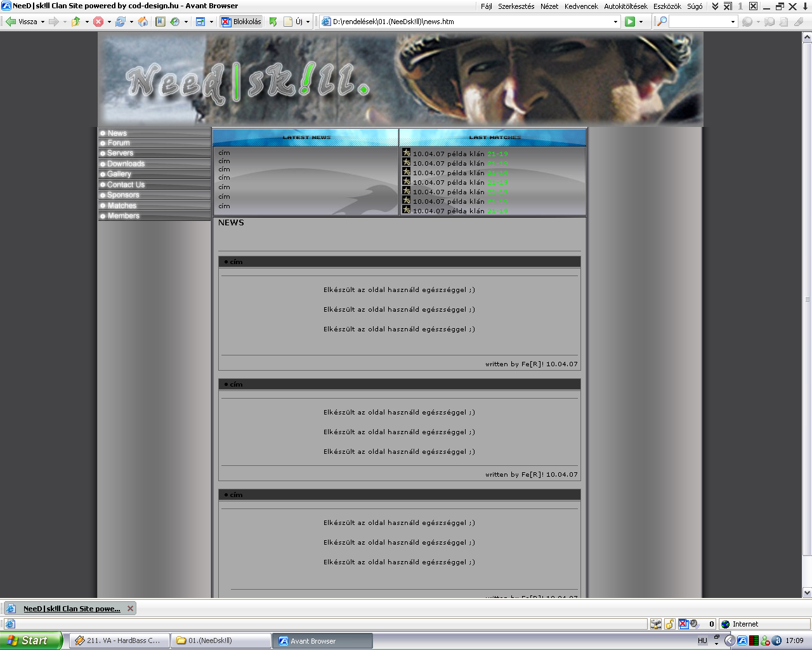Screen dimensions: 812x650
Task: Open dropdown next to History icon
Action: (x=186, y=22)
